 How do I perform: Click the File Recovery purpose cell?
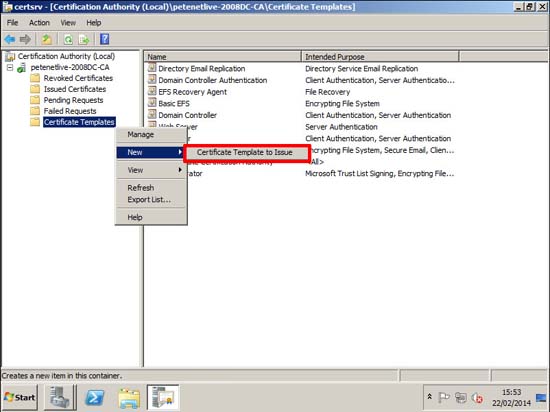328,92
